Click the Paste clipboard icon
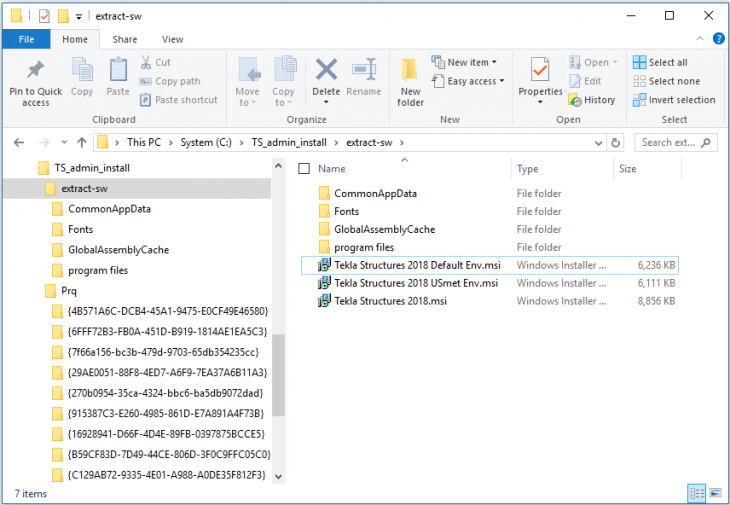 pos(118,70)
